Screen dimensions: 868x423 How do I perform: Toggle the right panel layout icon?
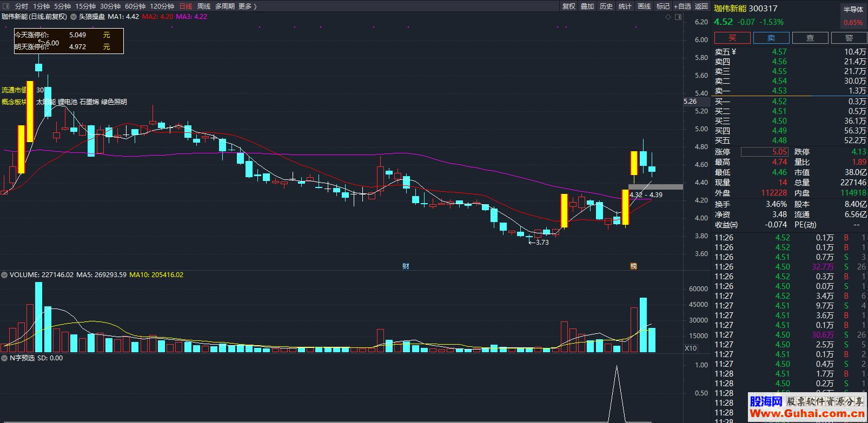678,17
